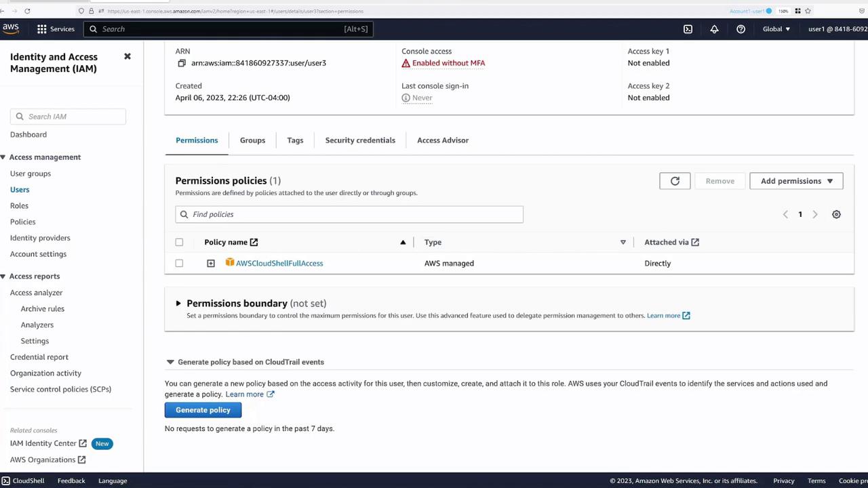The image size is (868, 488).
Task: Click the Search IAM input field
Action: point(68,117)
